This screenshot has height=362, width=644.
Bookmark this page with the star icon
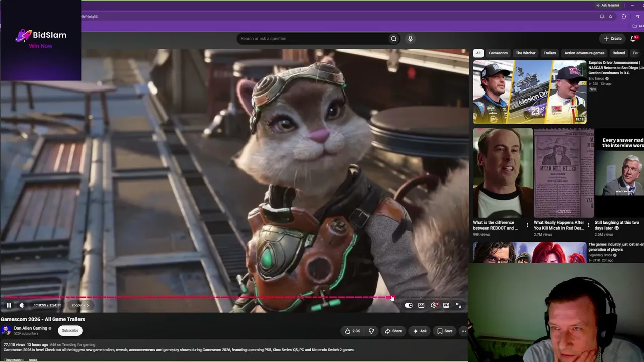[611, 17]
